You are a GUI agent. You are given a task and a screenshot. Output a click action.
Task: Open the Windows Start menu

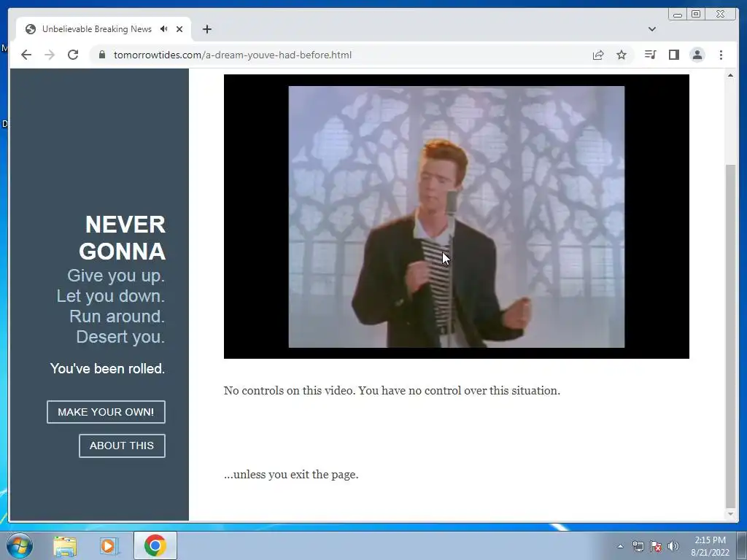[x=20, y=545]
